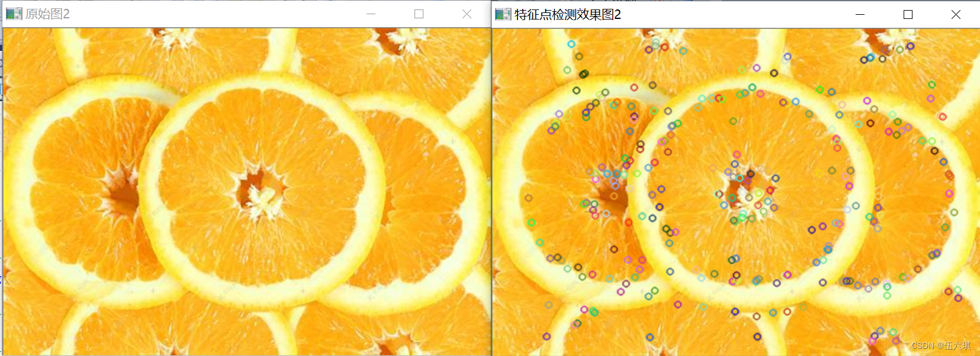Maximize the 特征点检测效果图2 window
The width and height of the screenshot is (980, 356).
point(908,14)
